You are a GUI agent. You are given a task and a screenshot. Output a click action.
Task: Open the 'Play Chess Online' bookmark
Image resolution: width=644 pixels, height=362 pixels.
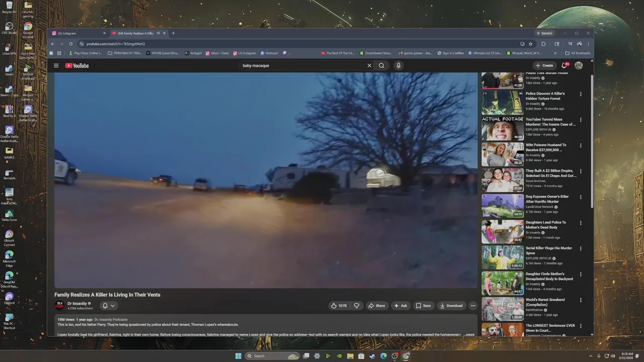tap(85, 53)
